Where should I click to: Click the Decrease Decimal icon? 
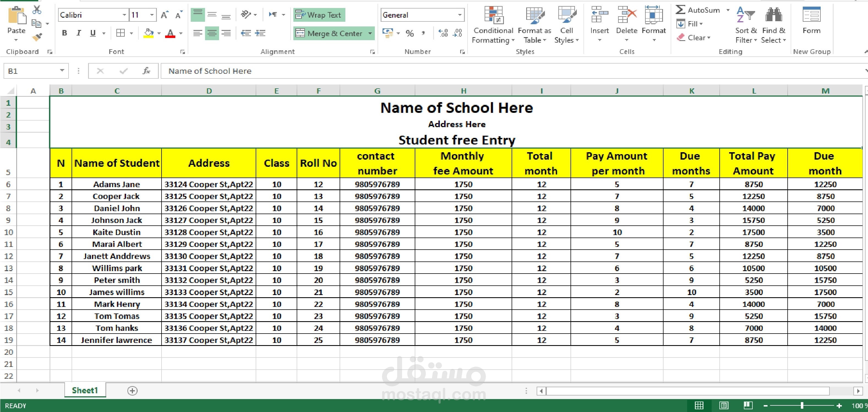(x=457, y=33)
